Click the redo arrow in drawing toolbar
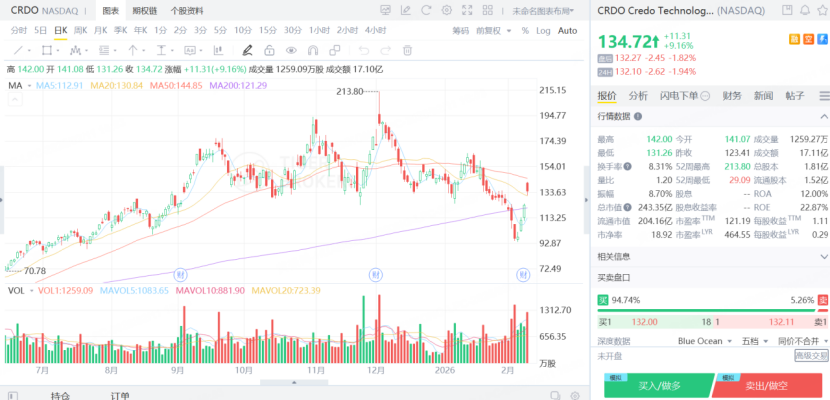Screen dimensions: 830x400 (386, 51)
